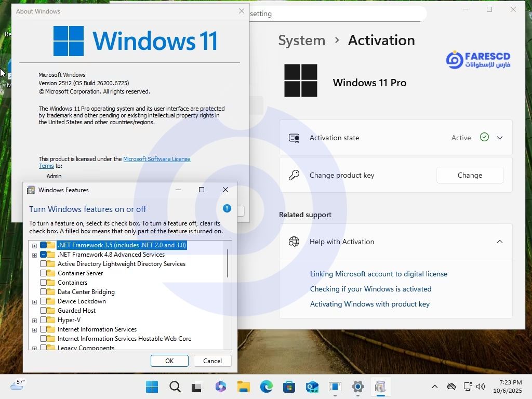Open Microsoft Edge from the taskbar
This screenshot has width=532, height=399.
(266, 387)
